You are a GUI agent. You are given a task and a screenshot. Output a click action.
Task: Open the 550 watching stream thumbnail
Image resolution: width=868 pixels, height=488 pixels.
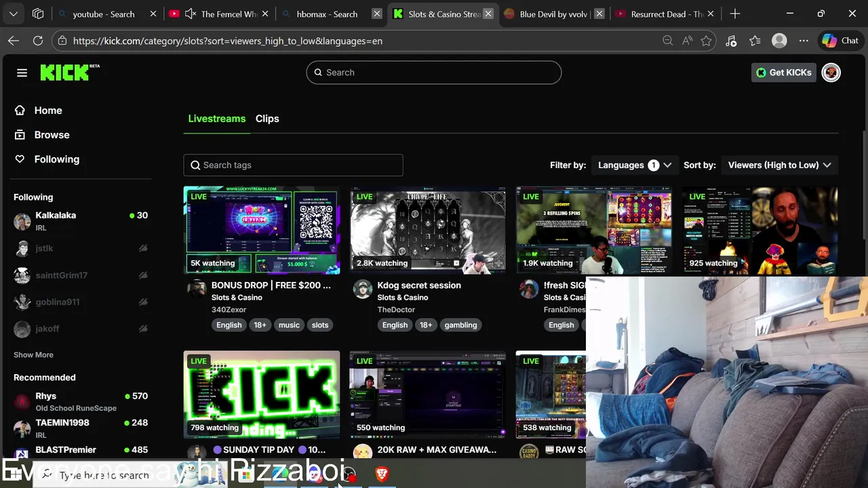pos(428,395)
